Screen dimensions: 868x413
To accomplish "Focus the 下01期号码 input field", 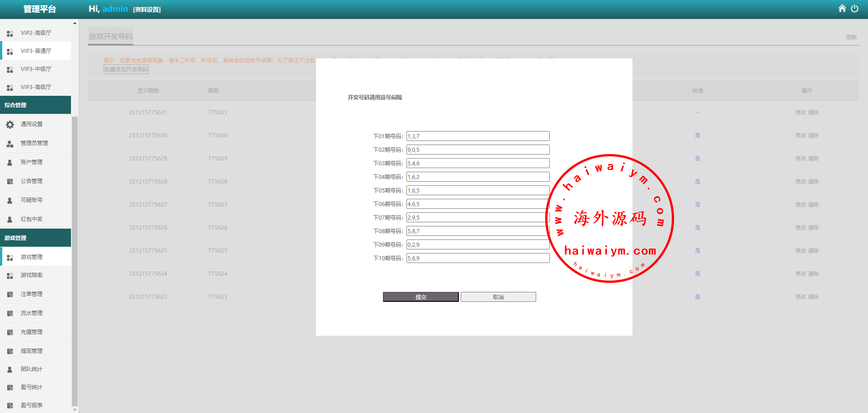I will (477, 136).
